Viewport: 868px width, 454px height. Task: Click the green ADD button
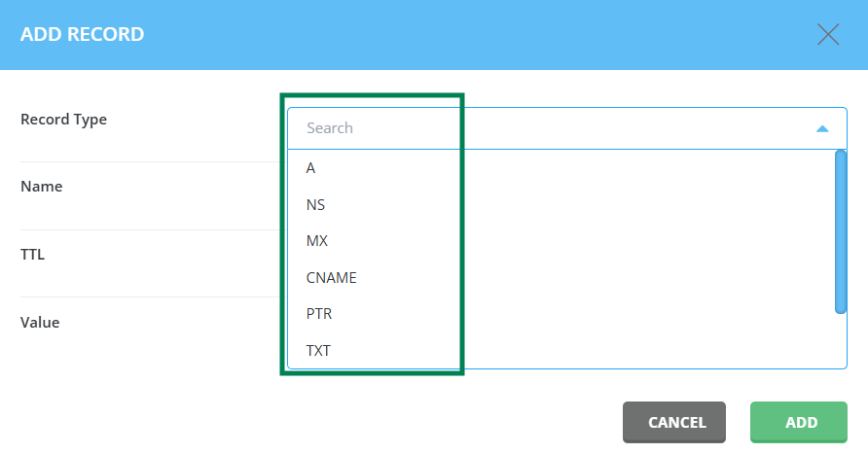(798, 423)
